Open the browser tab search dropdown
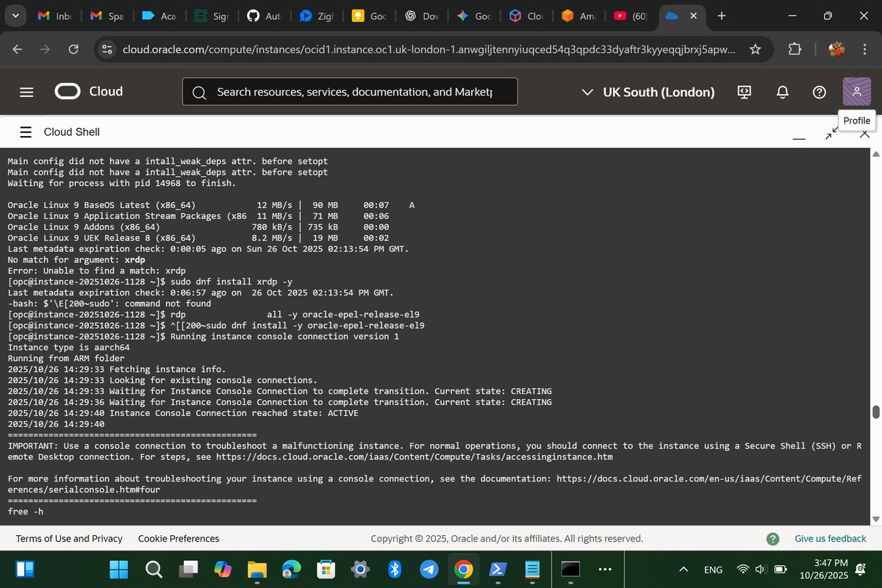The height and width of the screenshot is (588, 882). tap(16, 15)
